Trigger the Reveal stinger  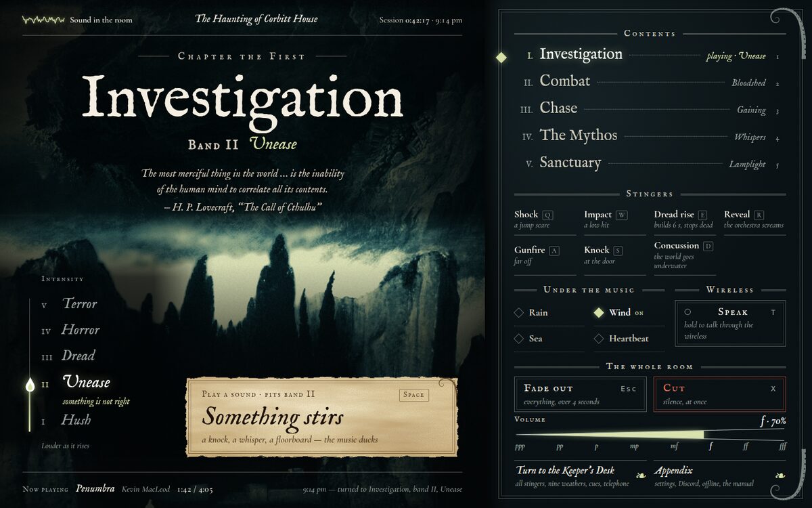click(754, 219)
